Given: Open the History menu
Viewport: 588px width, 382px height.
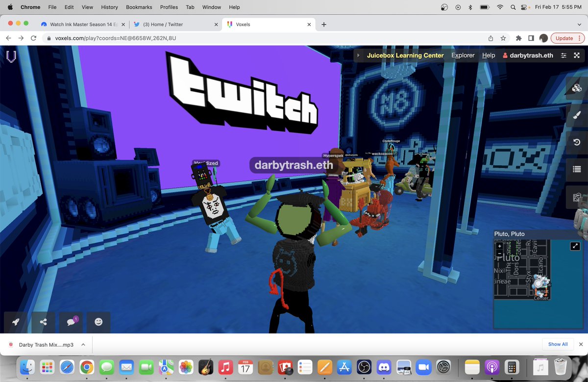Looking at the screenshot, I should tap(109, 7).
